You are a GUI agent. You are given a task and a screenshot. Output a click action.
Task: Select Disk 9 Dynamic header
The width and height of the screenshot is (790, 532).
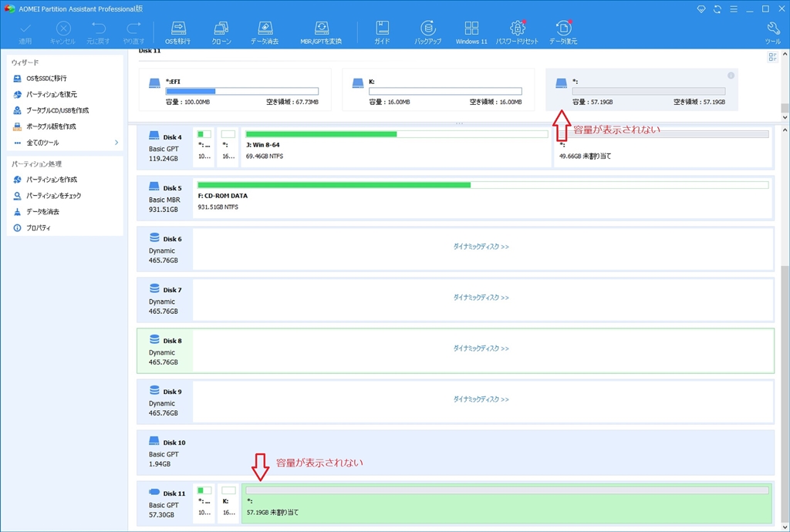click(x=165, y=402)
